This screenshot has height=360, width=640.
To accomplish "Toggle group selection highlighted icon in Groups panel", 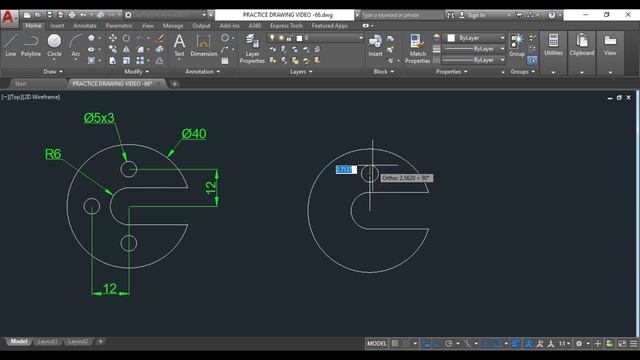I will click(532, 60).
